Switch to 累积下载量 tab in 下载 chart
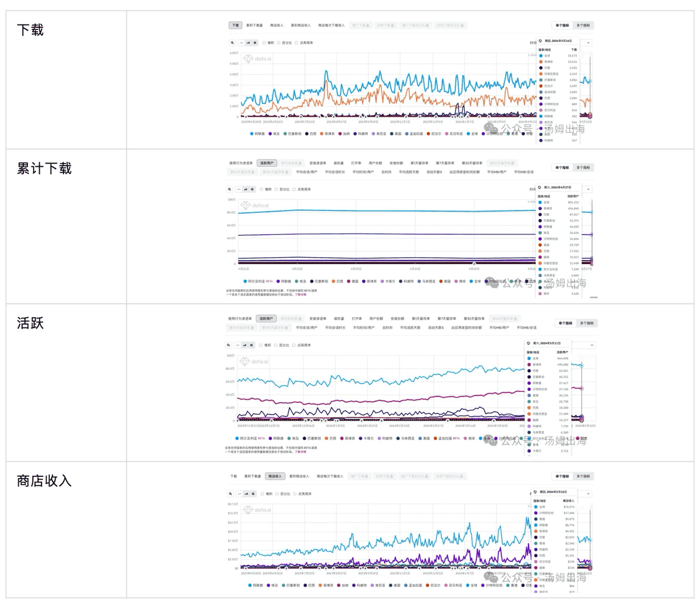Screen dimensions: 700x613 click(x=254, y=26)
